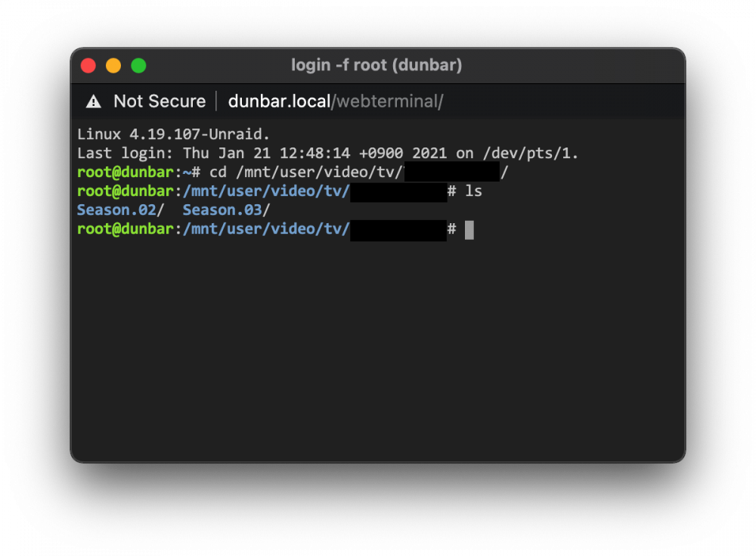
Task: Close the terminal window with red button
Action: pyautogui.click(x=88, y=65)
